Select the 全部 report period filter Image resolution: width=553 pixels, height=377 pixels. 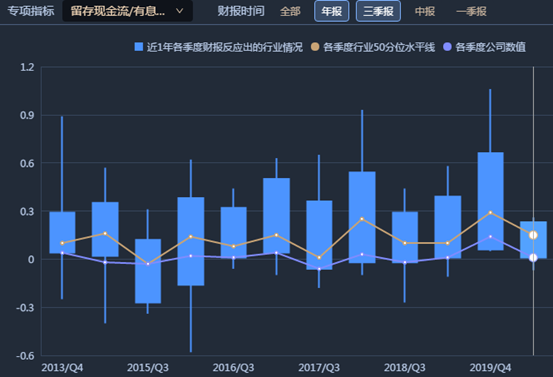[x=290, y=11]
